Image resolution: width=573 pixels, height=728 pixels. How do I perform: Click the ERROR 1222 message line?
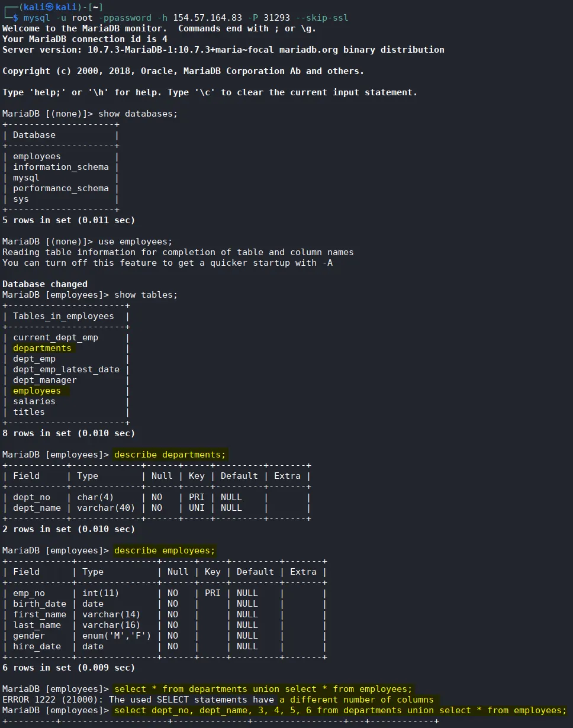click(218, 700)
